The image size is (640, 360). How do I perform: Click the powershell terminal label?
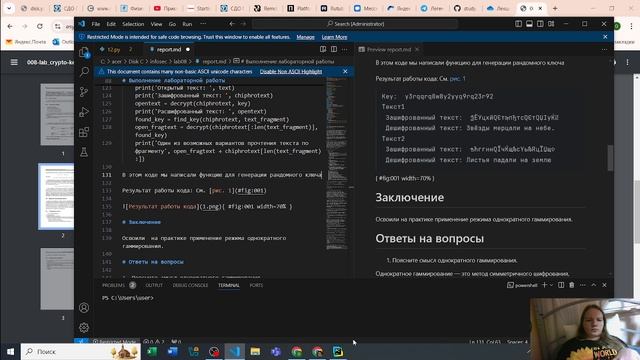point(522,285)
